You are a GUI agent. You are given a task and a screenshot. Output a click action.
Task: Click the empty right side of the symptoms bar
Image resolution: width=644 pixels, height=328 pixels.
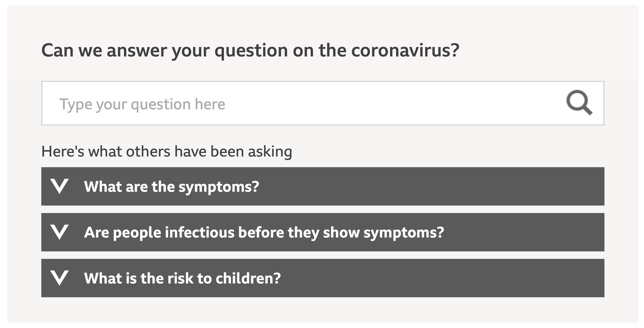483,186
